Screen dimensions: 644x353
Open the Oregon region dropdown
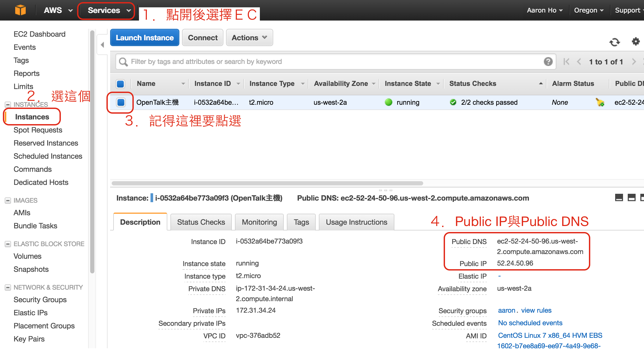point(589,10)
